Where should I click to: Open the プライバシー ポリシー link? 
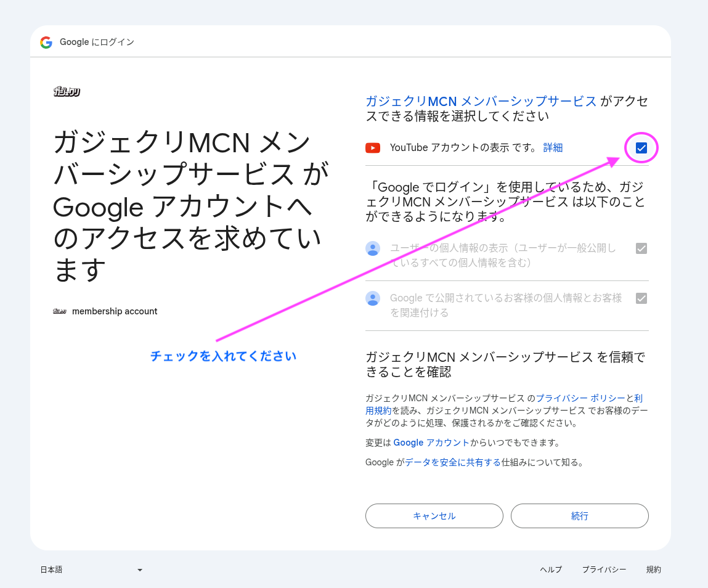click(580, 398)
